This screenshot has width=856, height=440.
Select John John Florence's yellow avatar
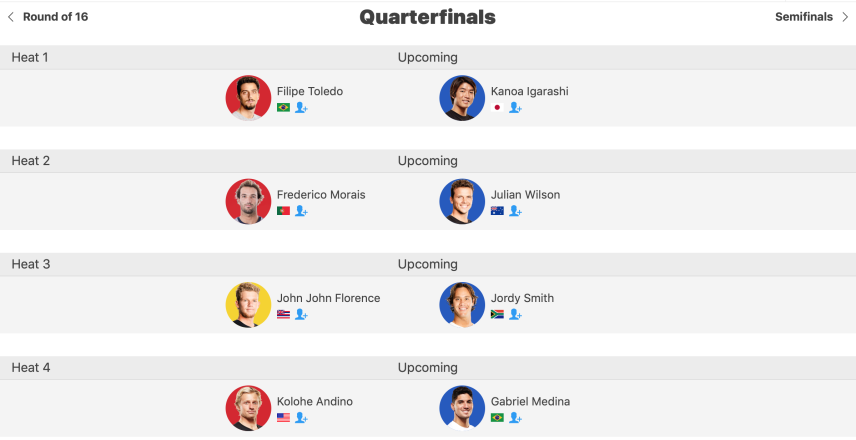click(x=248, y=305)
